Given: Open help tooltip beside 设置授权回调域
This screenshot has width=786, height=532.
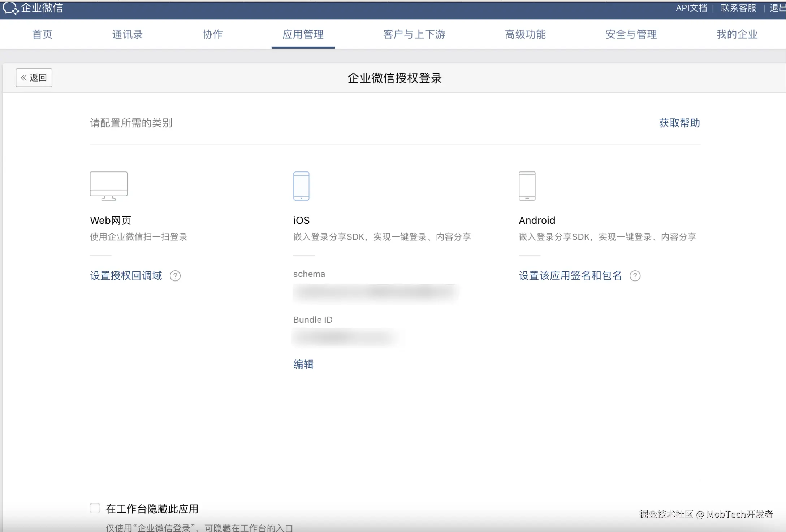Looking at the screenshot, I should point(175,276).
